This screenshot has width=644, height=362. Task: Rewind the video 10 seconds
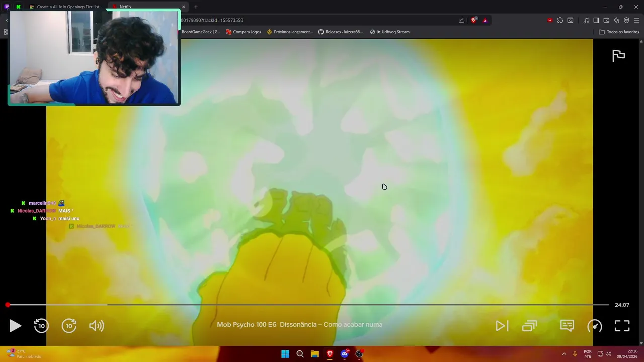tap(41, 326)
